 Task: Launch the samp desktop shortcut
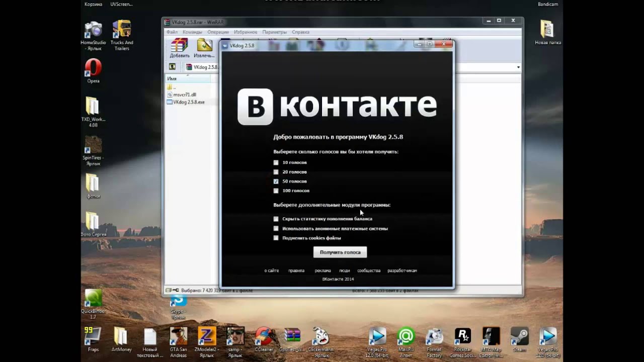(x=235, y=343)
